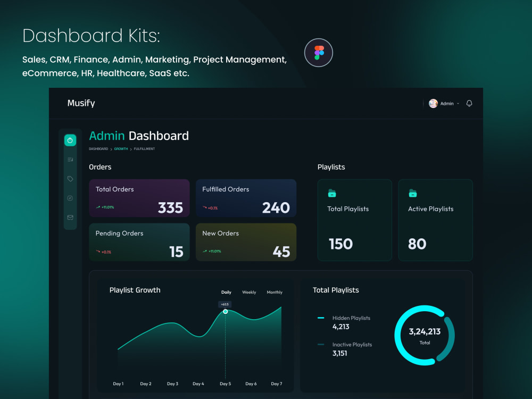
Task: Click the Day 4 axis label
Action: [198, 384]
